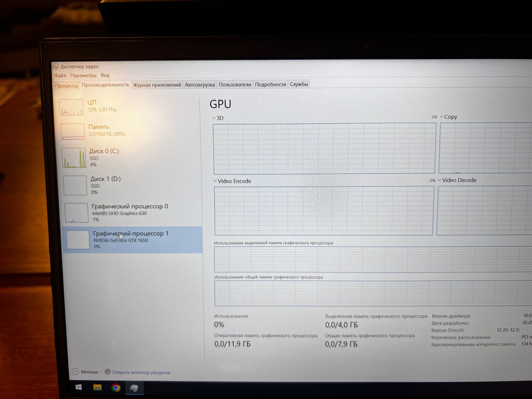Open the Windows Start menu
Image resolution: width=532 pixels, height=399 pixels.
click(79, 387)
